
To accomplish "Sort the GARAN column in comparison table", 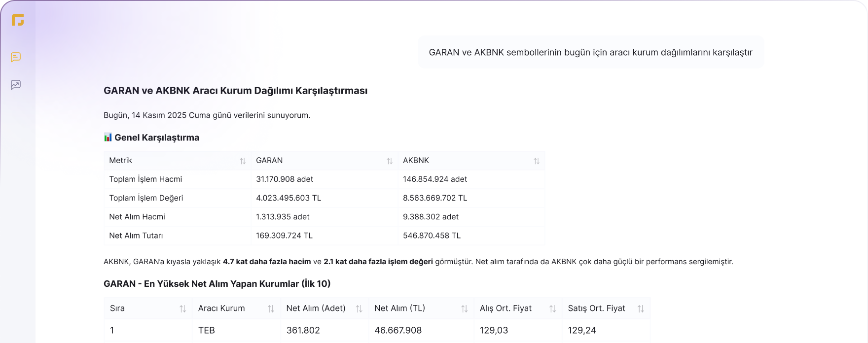I will pyautogui.click(x=390, y=161).
